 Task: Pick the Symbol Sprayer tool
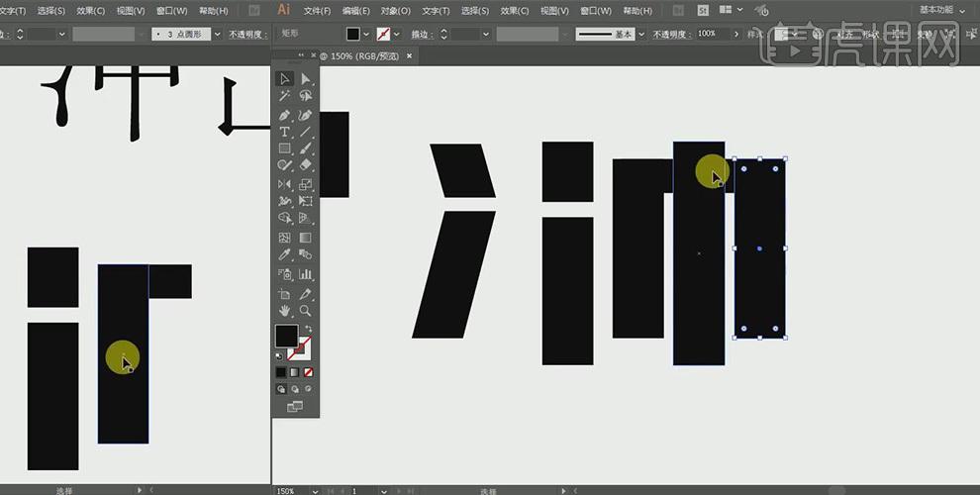point(284,274)
